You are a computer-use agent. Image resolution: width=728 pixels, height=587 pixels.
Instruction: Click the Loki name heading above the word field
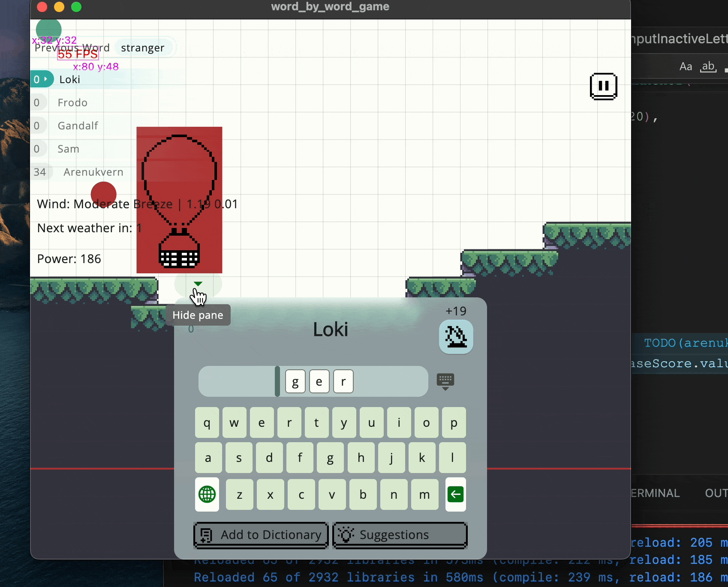coord(331,329)
